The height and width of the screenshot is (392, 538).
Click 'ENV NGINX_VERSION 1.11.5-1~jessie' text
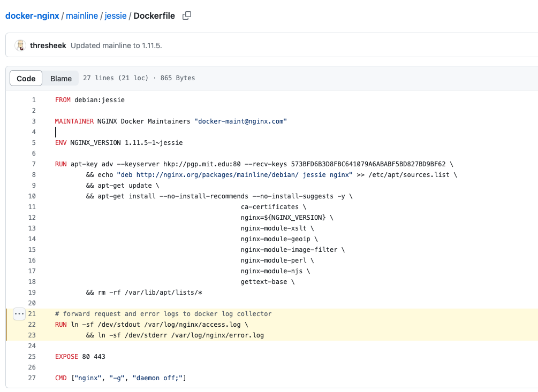(119, 143)
